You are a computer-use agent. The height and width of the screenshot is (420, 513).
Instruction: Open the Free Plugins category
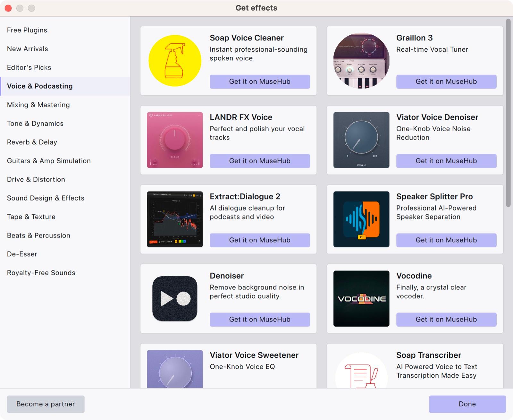coord(65,30)
